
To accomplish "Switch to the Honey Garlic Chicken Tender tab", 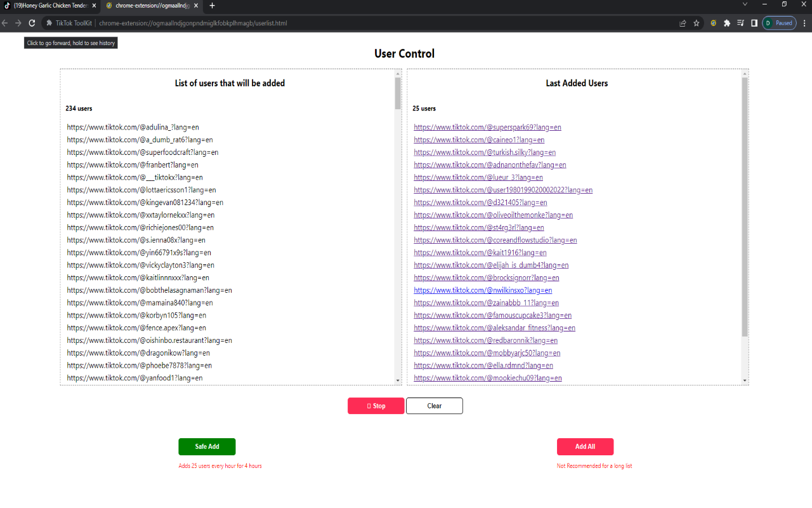I will [x=51, y=5].
